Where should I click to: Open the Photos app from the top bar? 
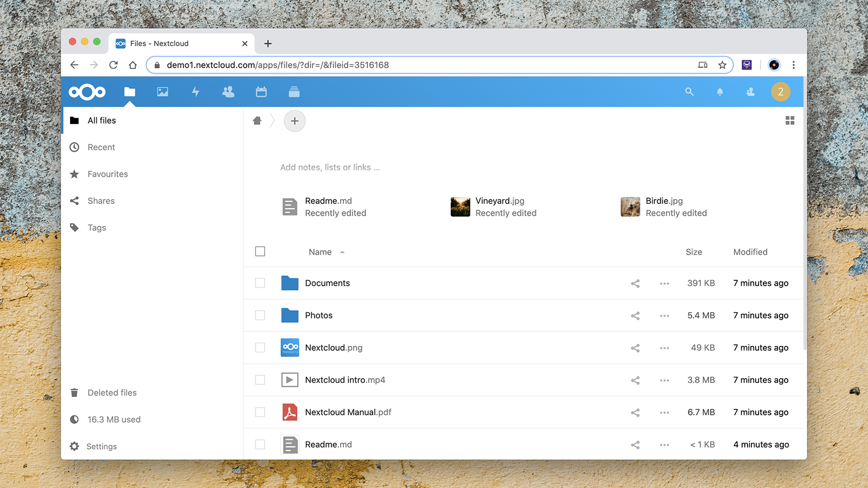(162, 92)
